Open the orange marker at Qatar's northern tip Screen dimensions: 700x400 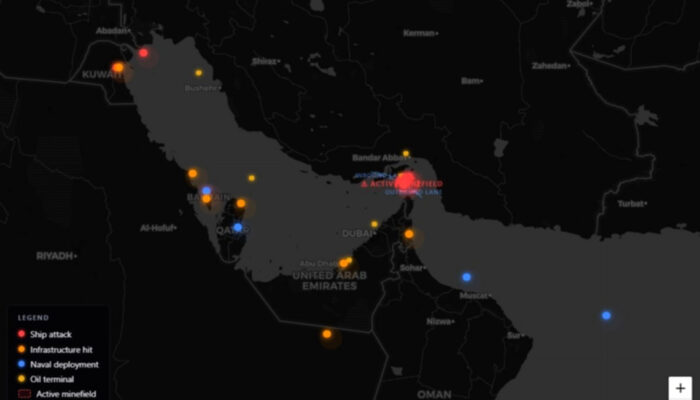click(241, 204)
